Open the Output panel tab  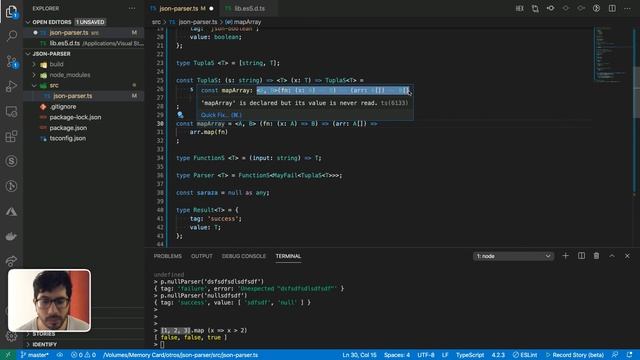[x=202, y=256]
